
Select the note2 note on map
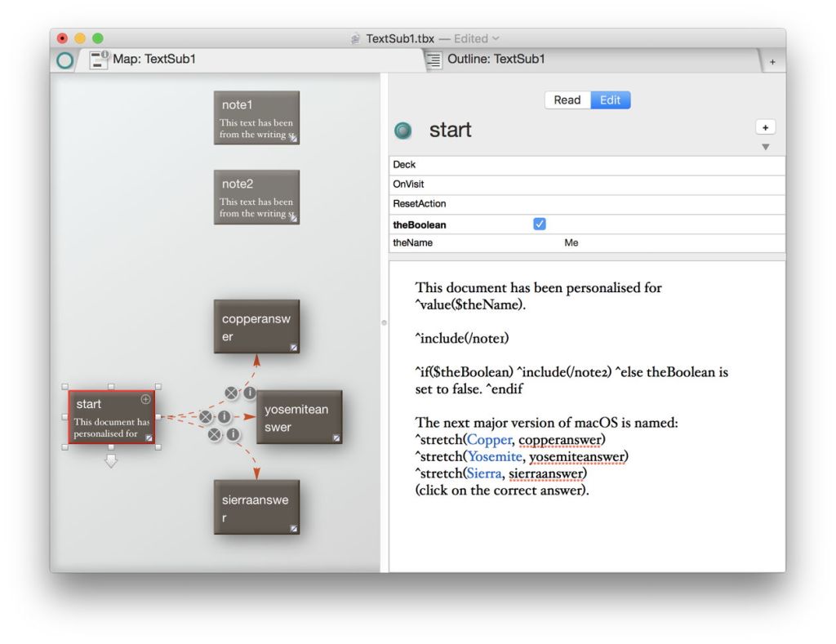point(256,197)
